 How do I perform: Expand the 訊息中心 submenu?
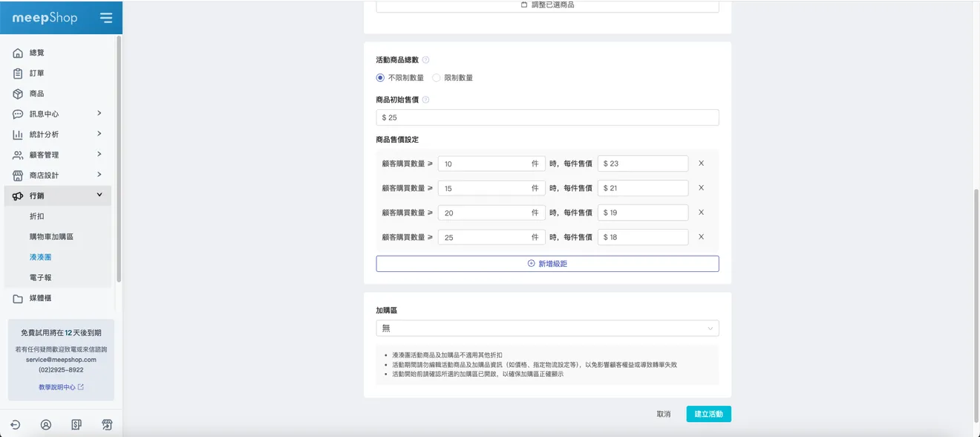click(x=99, y=114)
